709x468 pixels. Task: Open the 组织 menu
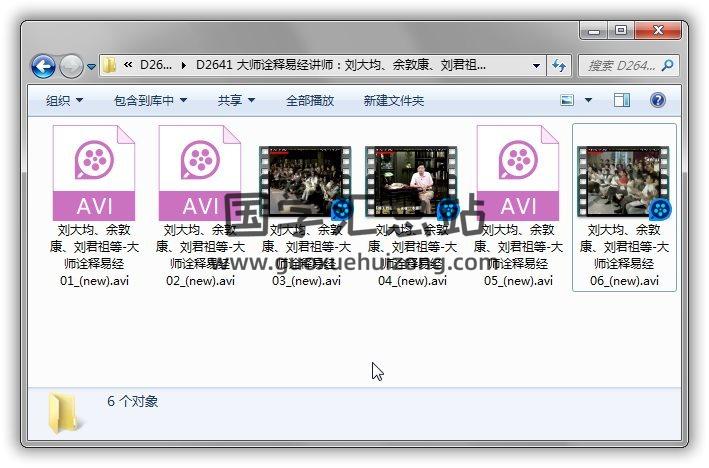[x=64, y=100]
